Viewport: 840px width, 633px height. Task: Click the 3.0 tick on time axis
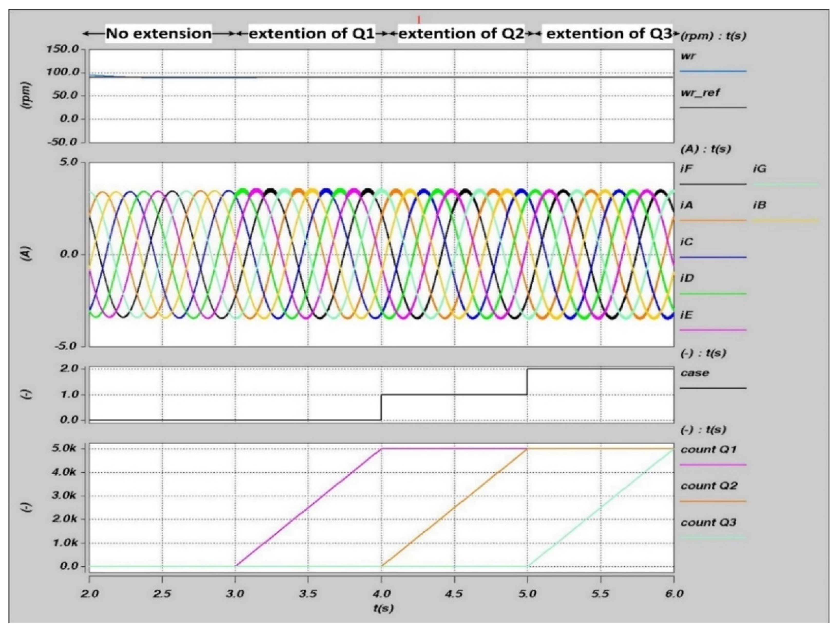[235, 593]
